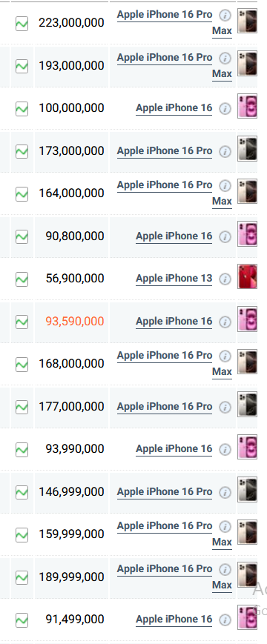The height and width of the screenshot is (644, 267).
Task: Open Apple iPhone 13 product link
Action: coord(174,279)
